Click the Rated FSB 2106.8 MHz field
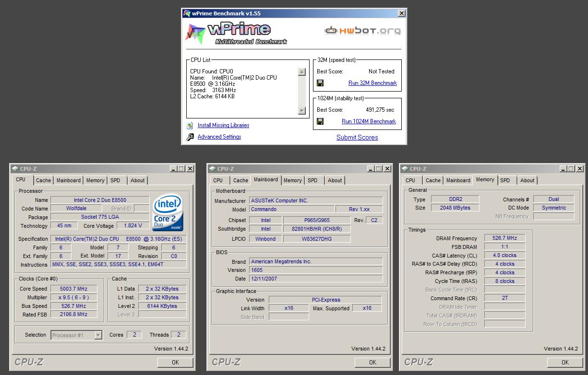The image size is (588, 375). (73, 315)
